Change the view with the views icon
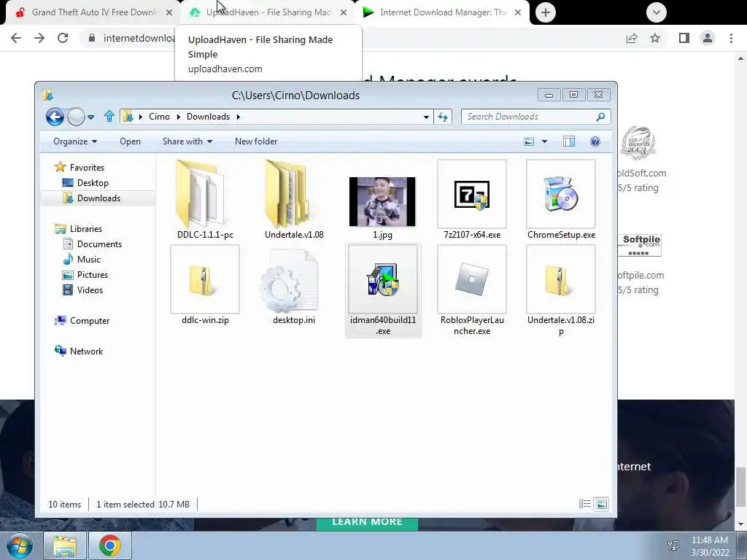The image size is (747, 560). (529, 141)
